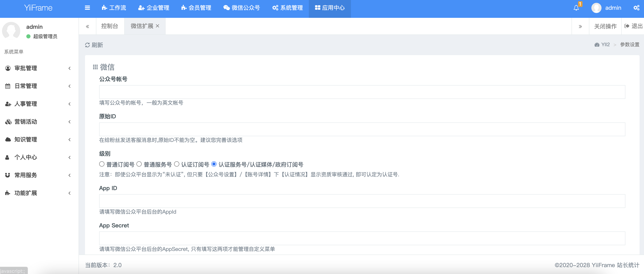Click the refresh icon labeled 刷新
The width and height of the screenshot is (644, 274).
[x=87, y=45]
